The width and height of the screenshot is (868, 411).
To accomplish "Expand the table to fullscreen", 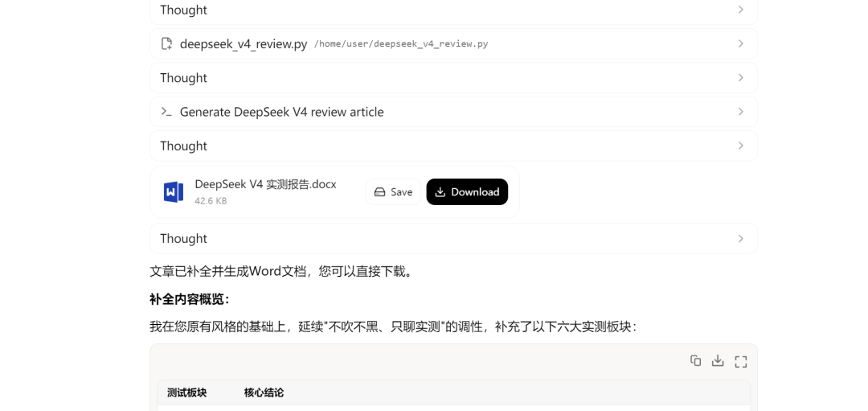I will [x=741, y=362].
